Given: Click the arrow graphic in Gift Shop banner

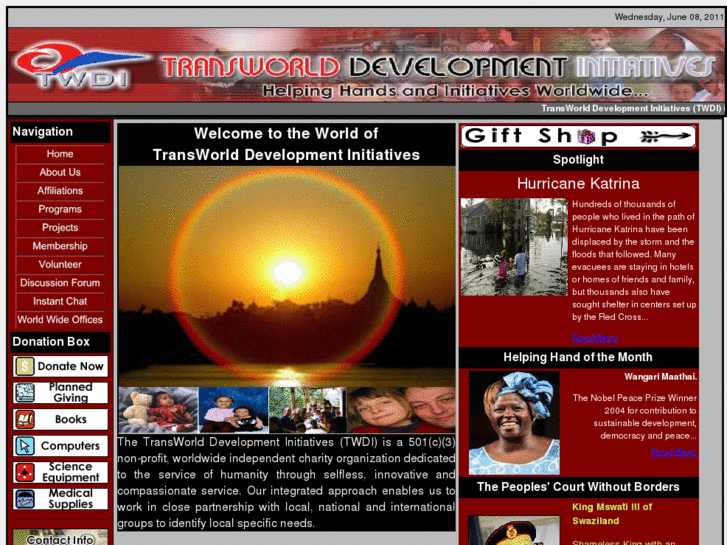Looking at the screenshot, I should point(665,136).
